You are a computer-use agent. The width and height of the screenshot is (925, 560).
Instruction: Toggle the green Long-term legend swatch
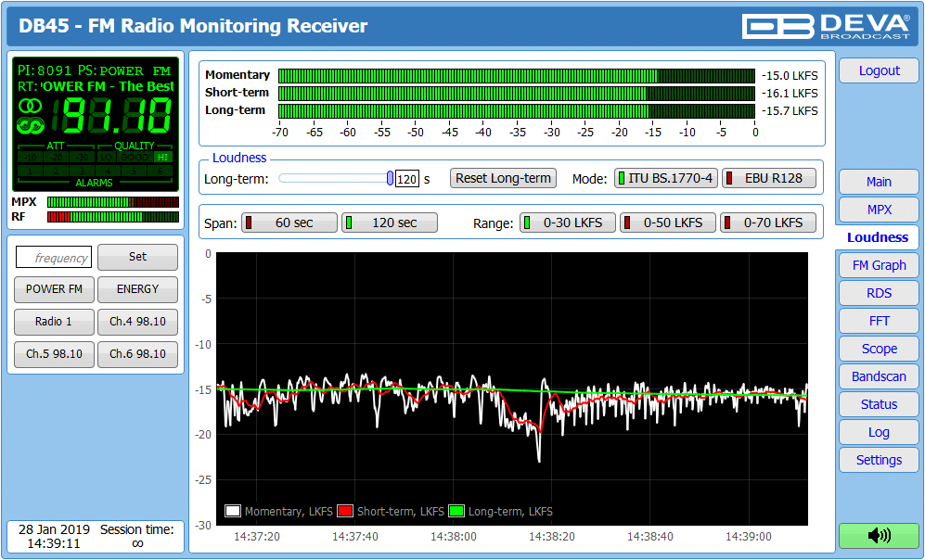point(456,511)
